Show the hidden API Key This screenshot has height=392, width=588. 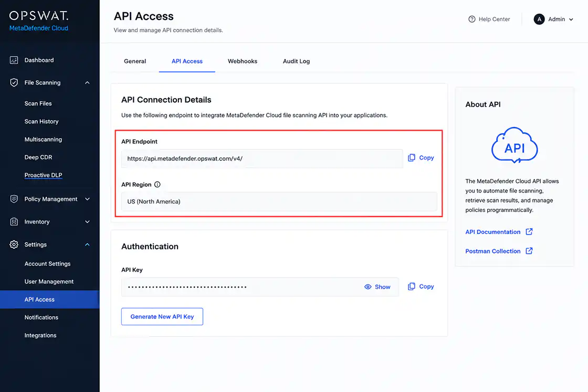[x=377, y=287]
